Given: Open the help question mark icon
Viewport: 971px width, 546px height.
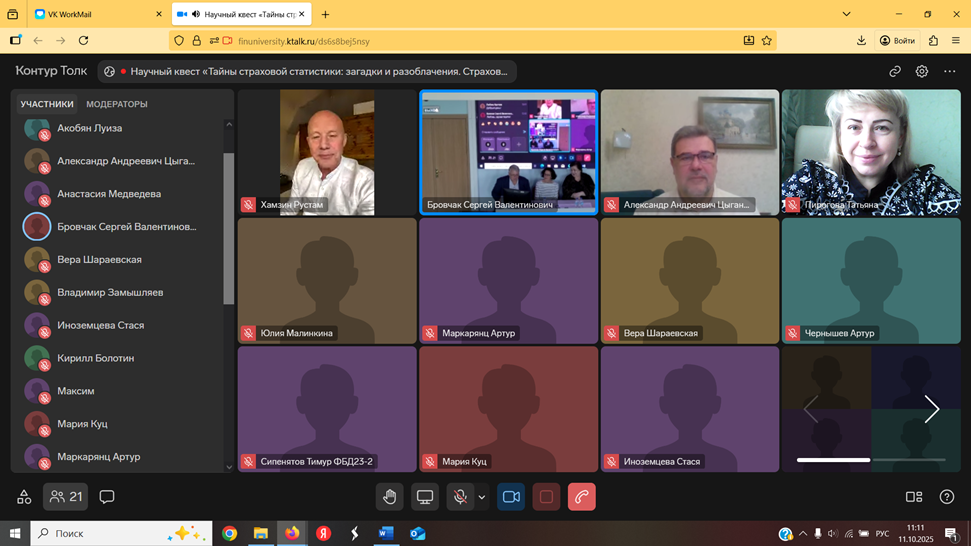Looking at the screenshot, I should pos(946,497).
